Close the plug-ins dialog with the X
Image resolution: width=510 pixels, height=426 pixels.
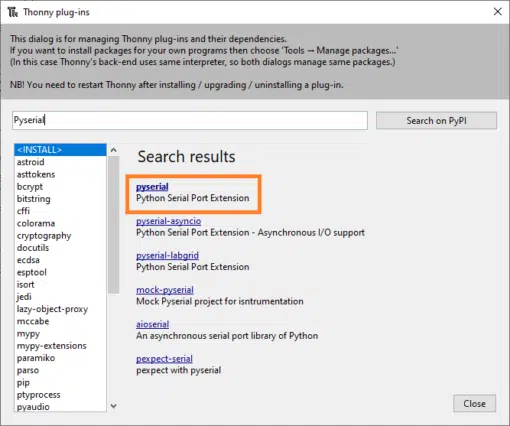(x=497, y=12)
